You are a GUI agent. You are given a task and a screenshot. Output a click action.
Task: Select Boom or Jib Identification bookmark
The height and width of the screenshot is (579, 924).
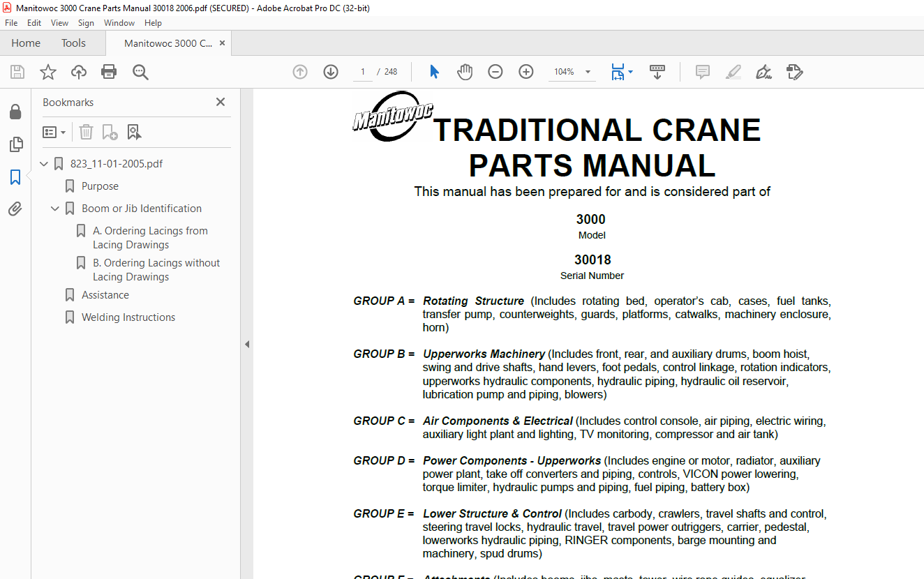coord(142,209)
